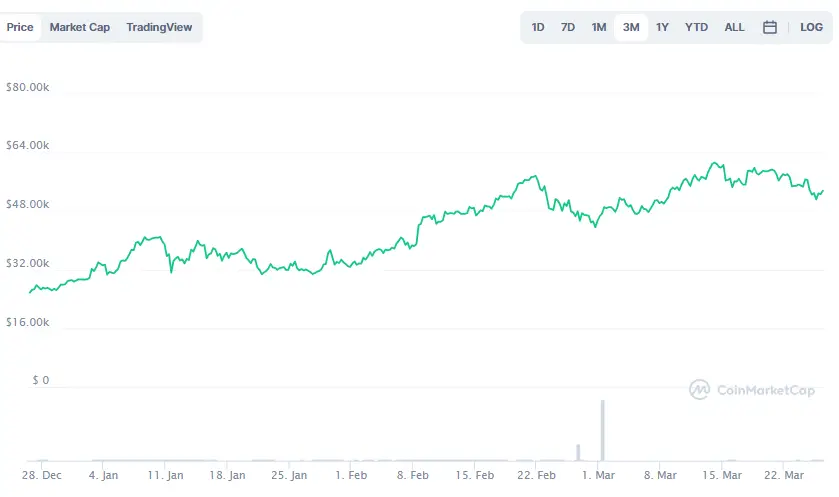This screenshot has height=497, width=839.
Task: Click the 4. Jan date label
Action: 103,475
